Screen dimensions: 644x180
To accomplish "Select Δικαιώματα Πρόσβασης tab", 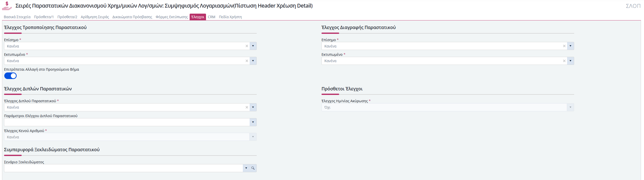I will [x=132, y=17].
